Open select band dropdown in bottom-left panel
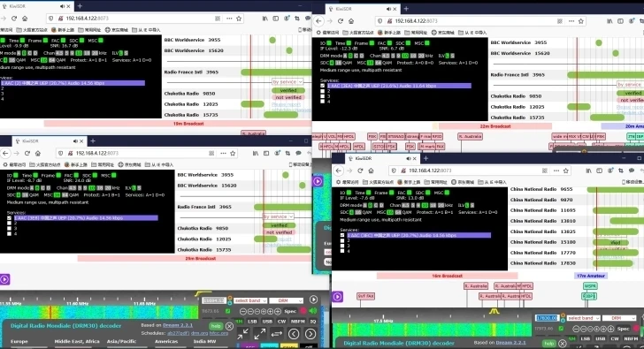 click(250, 300)
